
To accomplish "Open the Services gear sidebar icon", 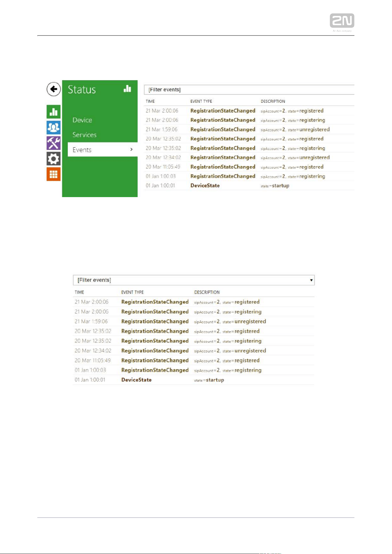I will pyautogui.click(x=54, y=159).
